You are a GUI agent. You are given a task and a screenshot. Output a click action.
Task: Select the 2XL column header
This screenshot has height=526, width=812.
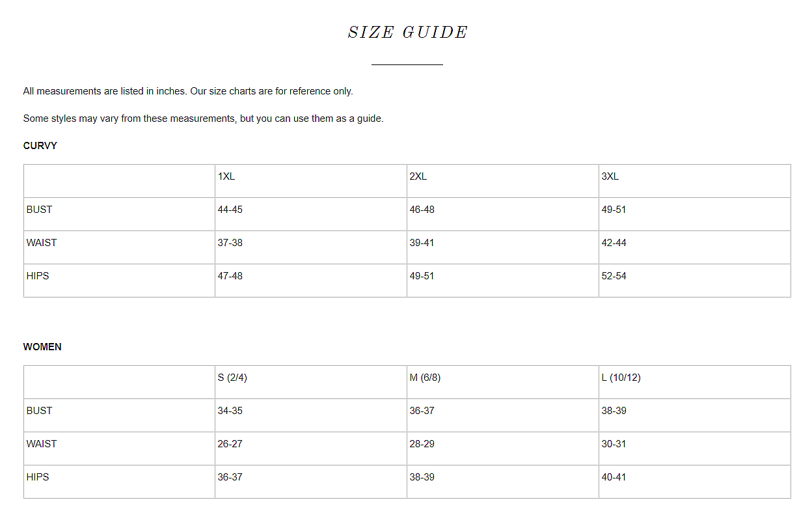418,176
